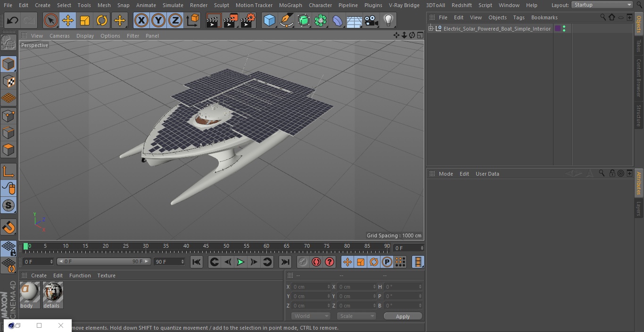Switch the coordinate system icon
Screen dimensions: 644x332
point(193,20)
